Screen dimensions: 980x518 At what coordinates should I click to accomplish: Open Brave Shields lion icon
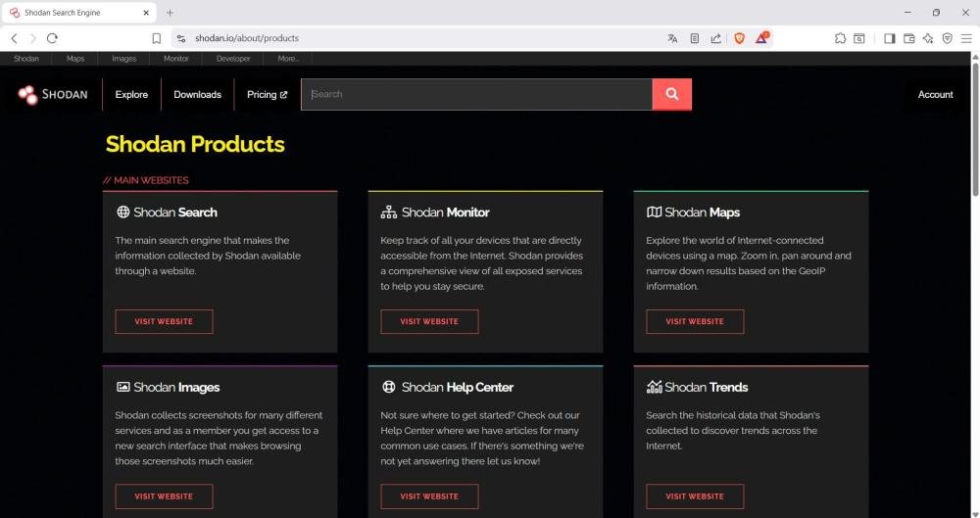[739, 38]
